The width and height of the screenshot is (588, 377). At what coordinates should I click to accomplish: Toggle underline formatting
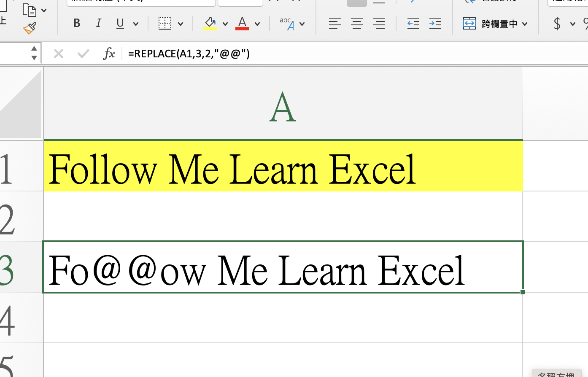click(x=120, y=23)
